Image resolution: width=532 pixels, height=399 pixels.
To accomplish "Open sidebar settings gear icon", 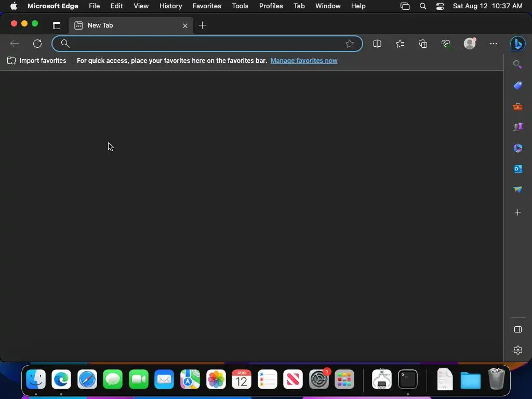I will point(518,350).
